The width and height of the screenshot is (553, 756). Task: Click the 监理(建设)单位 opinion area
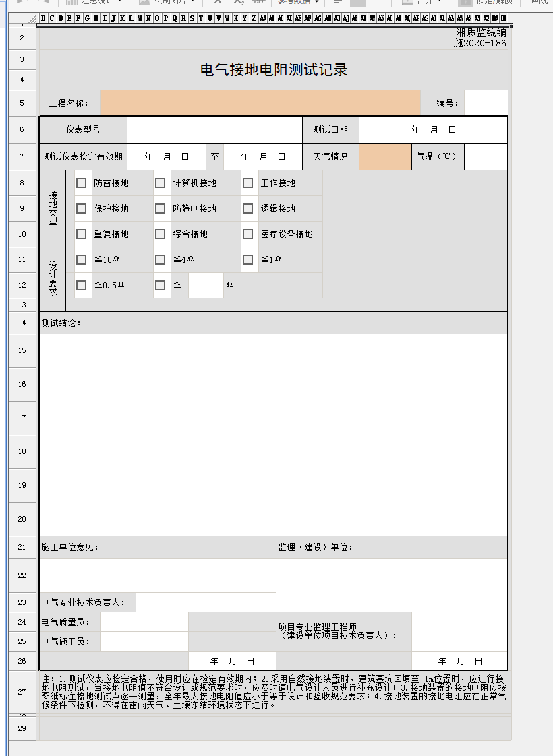click(x=392, y=586)
